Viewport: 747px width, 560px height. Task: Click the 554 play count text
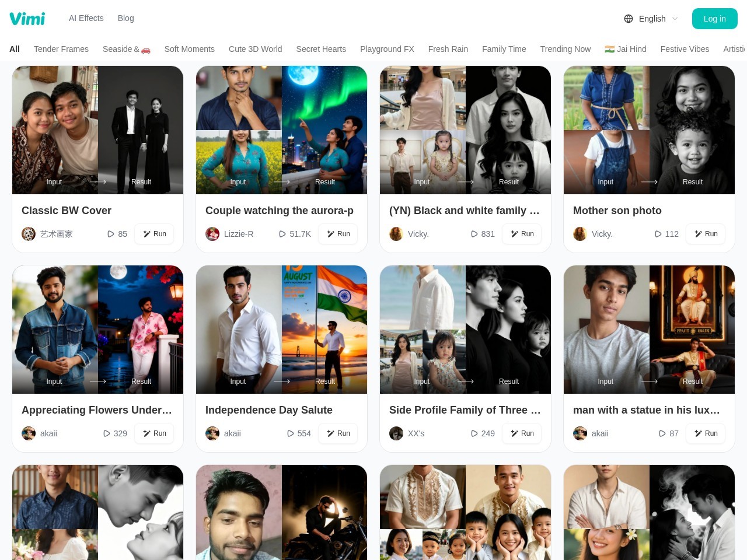coord(304,433)
